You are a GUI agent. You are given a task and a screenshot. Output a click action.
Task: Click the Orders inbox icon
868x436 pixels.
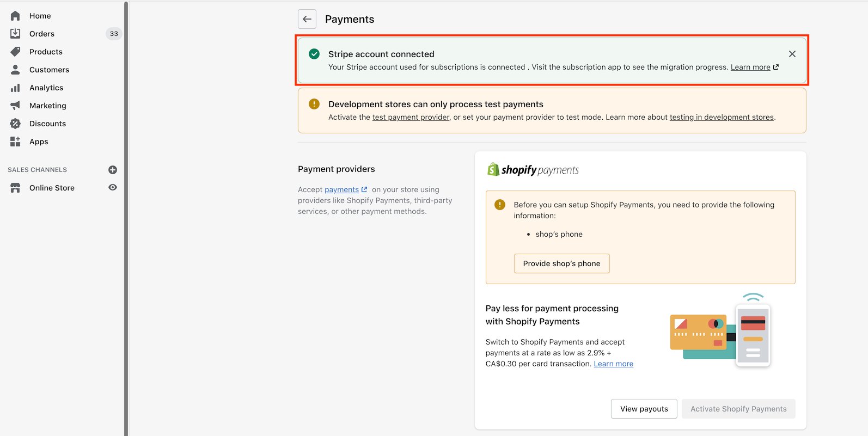coord(15,34)
